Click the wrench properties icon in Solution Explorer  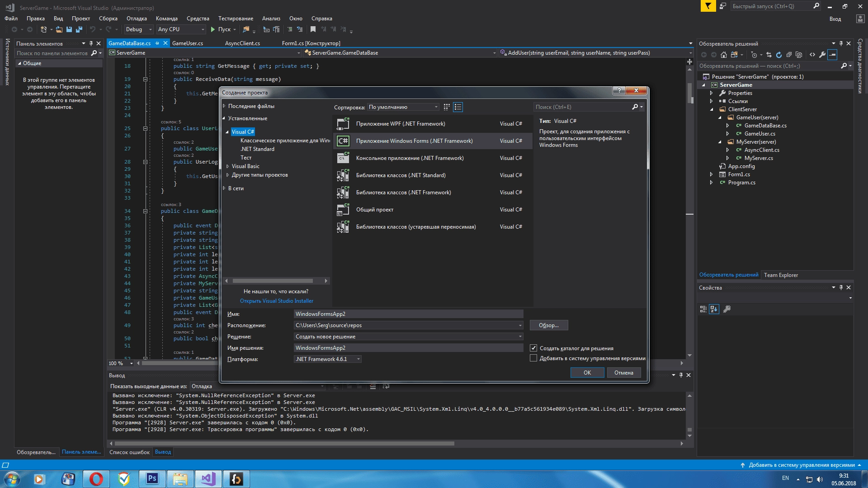pos(822,55)
